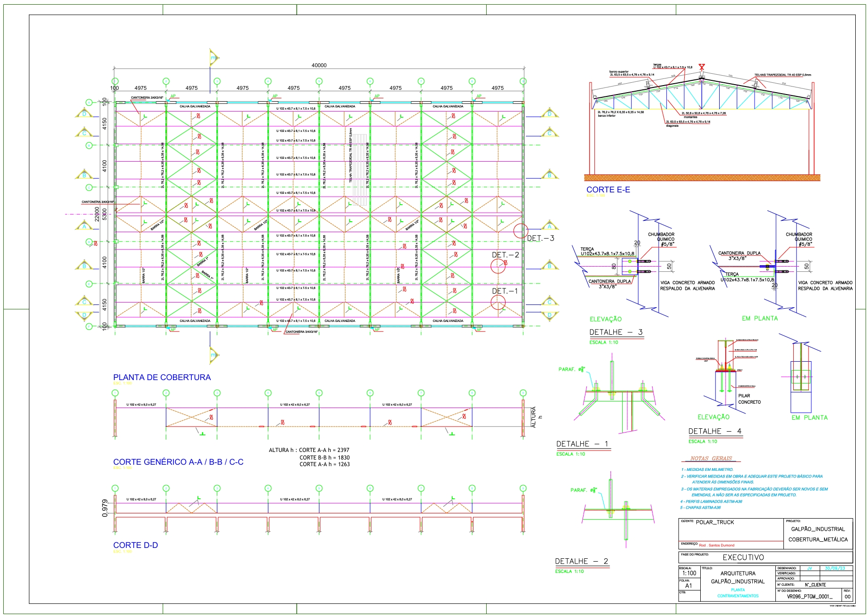
Task: Click "PILAR CONCRETO" label in Detalhe 4
Action: coord(749,399)
